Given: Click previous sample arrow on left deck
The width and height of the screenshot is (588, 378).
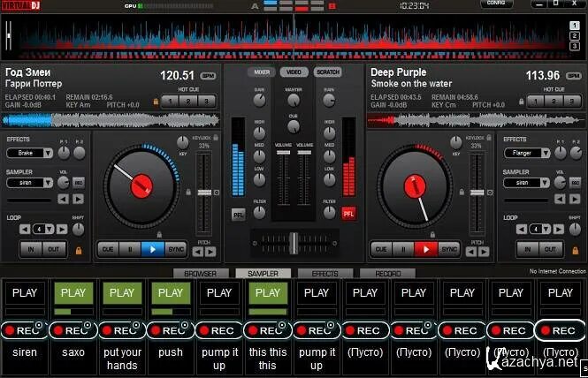Looking at the screenshot, I should [x=63, y=199].
